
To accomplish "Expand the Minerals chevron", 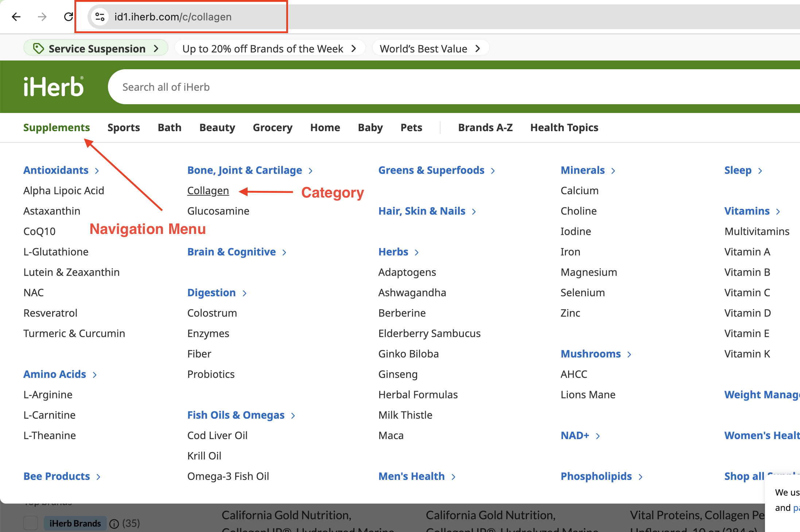I will pos(613,171).
